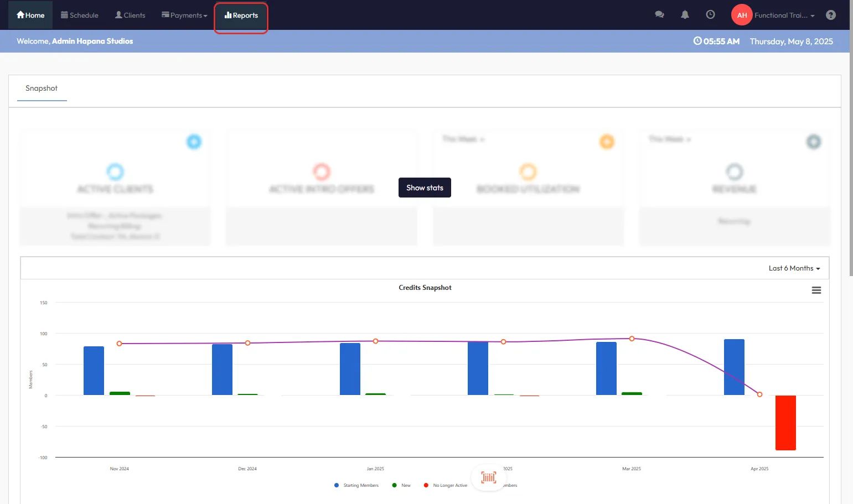Click the red April 2025 bar
This screenshot has height=504, width=853.
[785, 422]
